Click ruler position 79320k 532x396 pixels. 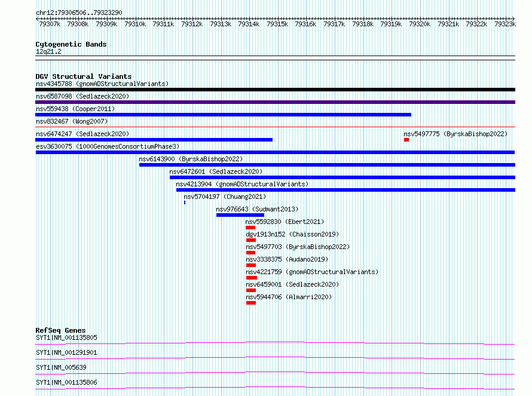tap(420, 24)
